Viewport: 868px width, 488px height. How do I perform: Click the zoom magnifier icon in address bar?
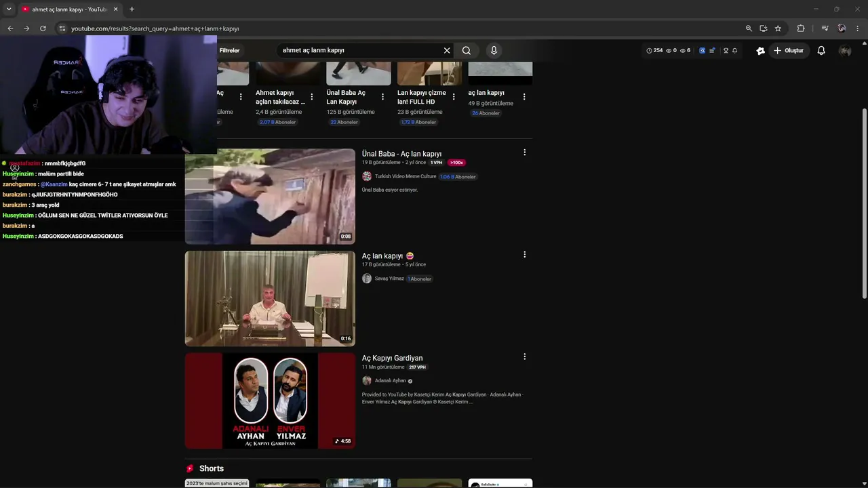749,28
